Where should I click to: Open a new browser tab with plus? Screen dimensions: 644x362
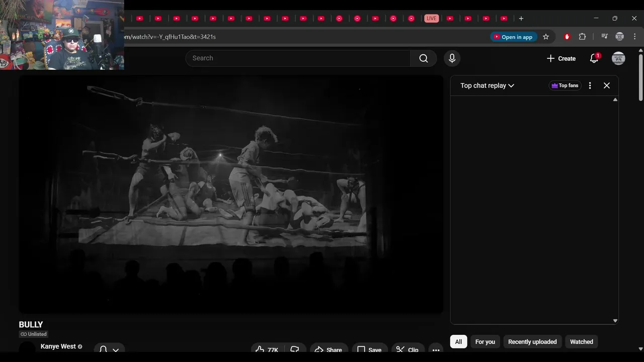[x=521, y=19]
